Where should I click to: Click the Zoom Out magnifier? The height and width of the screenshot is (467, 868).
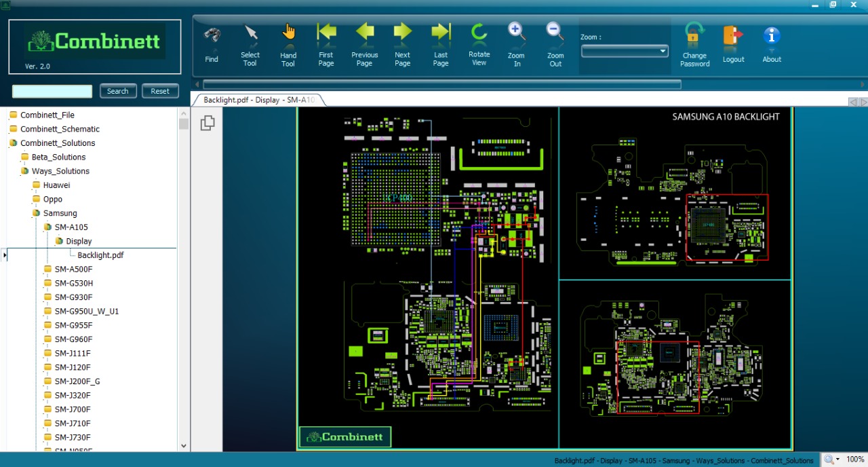pyautogui.click(x=555, y=45)
